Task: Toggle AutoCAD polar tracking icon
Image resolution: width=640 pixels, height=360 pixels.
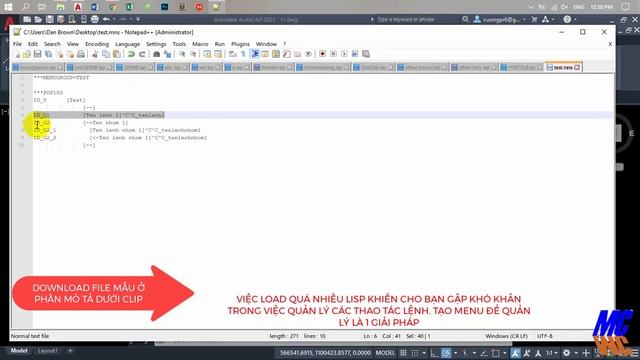Action: (446, 353)
